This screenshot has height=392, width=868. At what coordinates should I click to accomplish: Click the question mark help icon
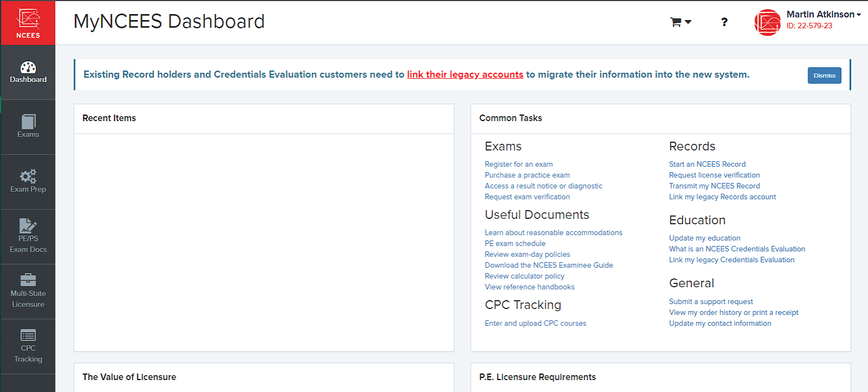point(724,22)
